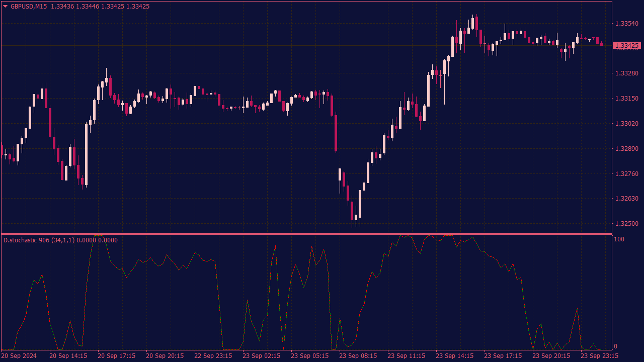644x362 pixels.
Task: Select the 23 Sep 17:15 time label
Action: click(x=503, y=356)
